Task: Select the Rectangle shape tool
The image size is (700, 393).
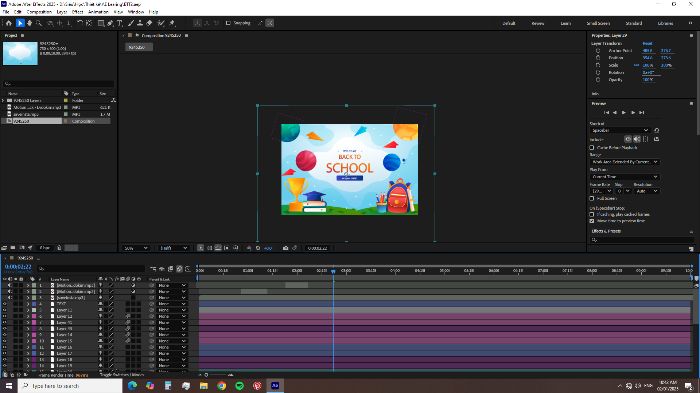Action: point(101,23)
